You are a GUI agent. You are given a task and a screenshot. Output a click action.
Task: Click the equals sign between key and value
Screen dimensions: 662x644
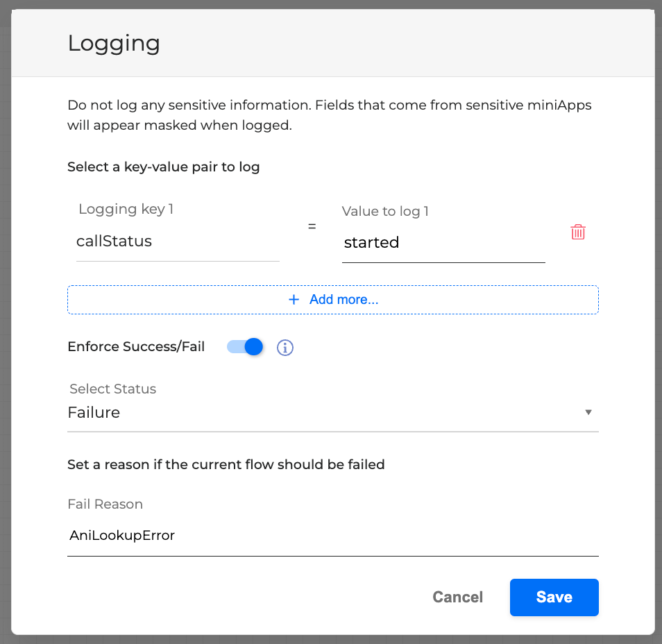(312, 226)
